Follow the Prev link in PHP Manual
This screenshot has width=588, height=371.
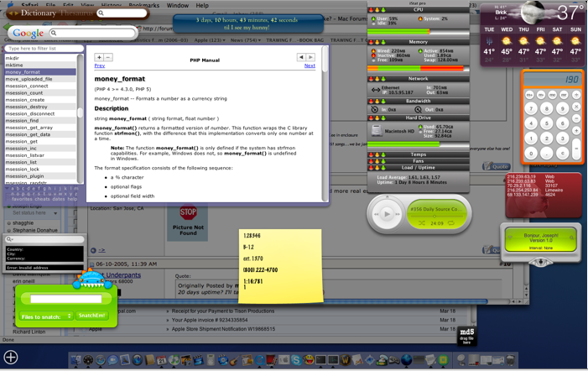[x=99, y=65]
